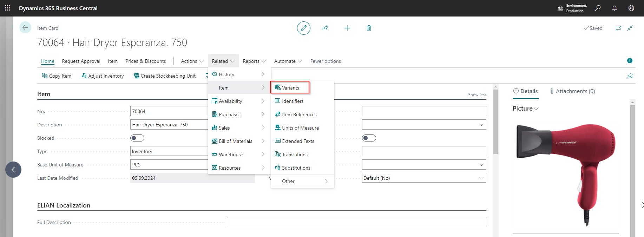The width and height of the screenshot is (644, 237).
Task: Expand the Sales submenu
Action: (239, 128)
